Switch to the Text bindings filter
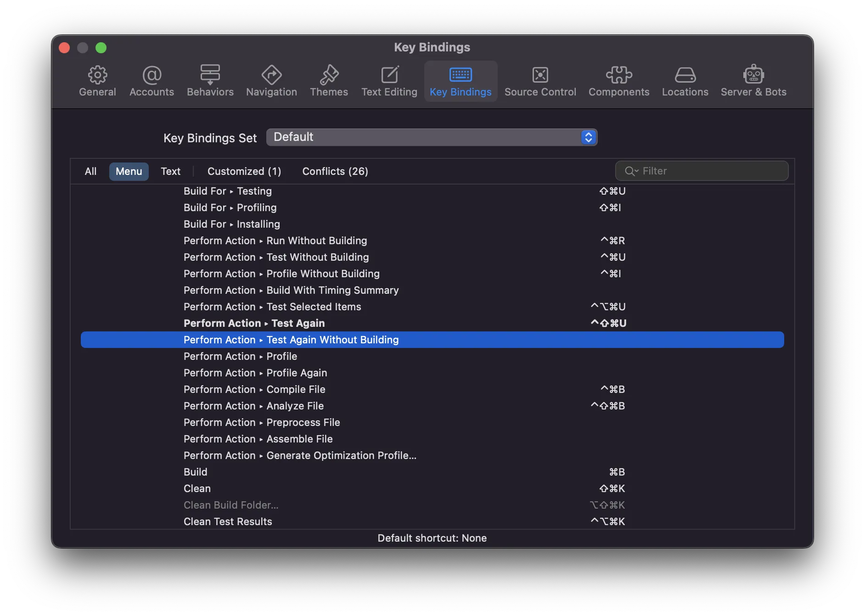 170,171
